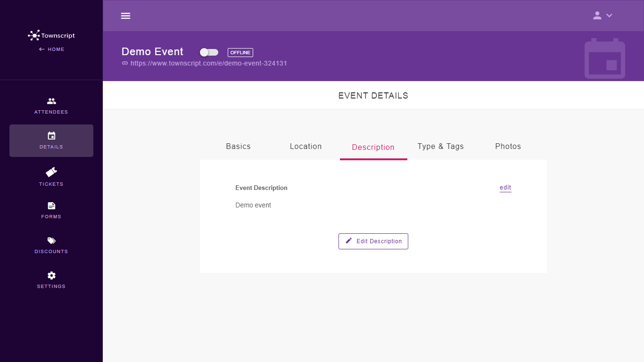Open the Tickets section in the sidebar

click(x=51, y=177)
